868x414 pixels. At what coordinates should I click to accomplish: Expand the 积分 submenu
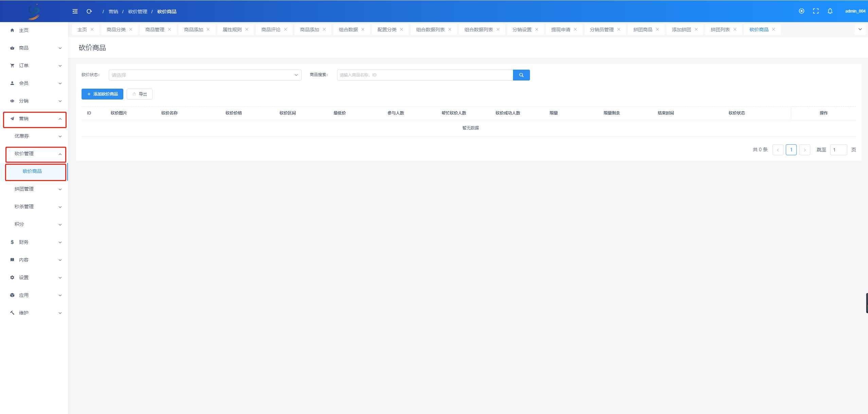[34, 224]
